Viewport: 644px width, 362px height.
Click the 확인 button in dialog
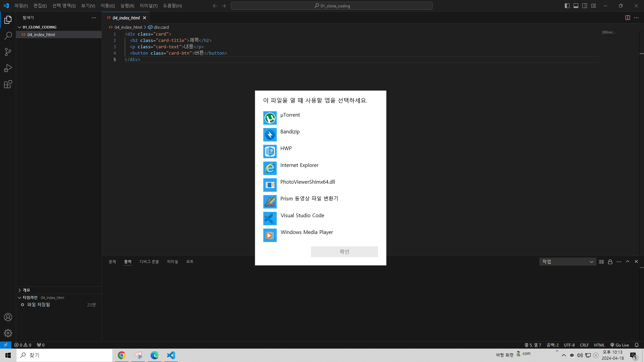(344, 252)
